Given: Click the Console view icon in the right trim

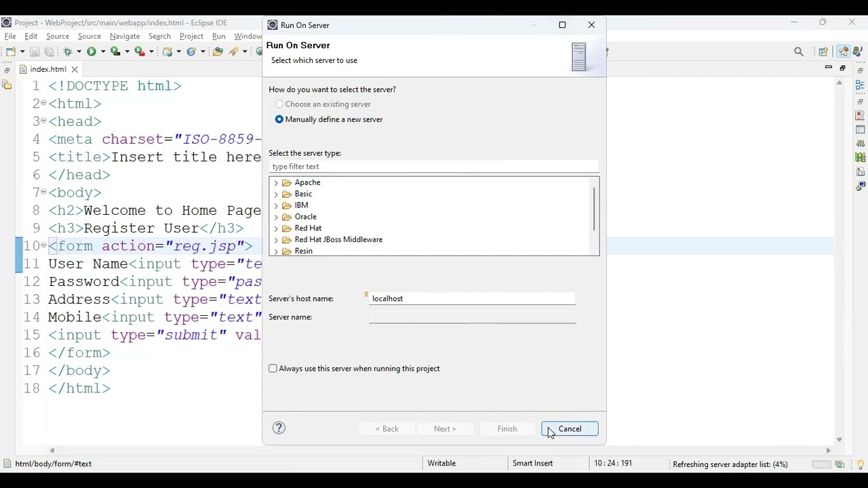Looking at the screenshot, I should (x=860, y=186).
